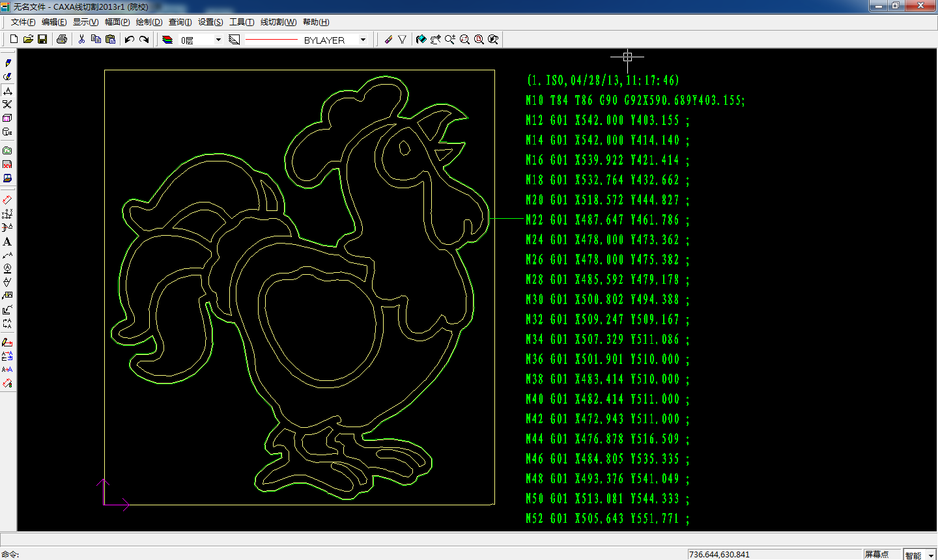Save the drawing with the floppy disk icon
The image size is (938, 560).
[x=42, y=40]
